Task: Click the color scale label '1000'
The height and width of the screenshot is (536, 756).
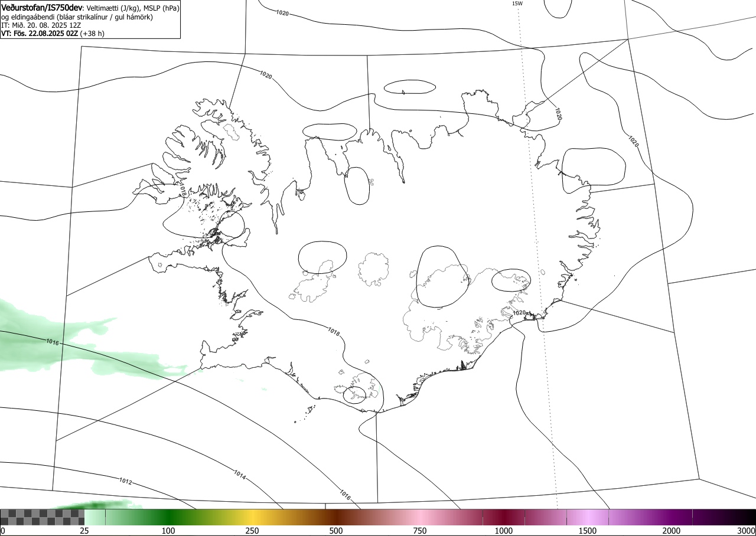Action: 504,531
